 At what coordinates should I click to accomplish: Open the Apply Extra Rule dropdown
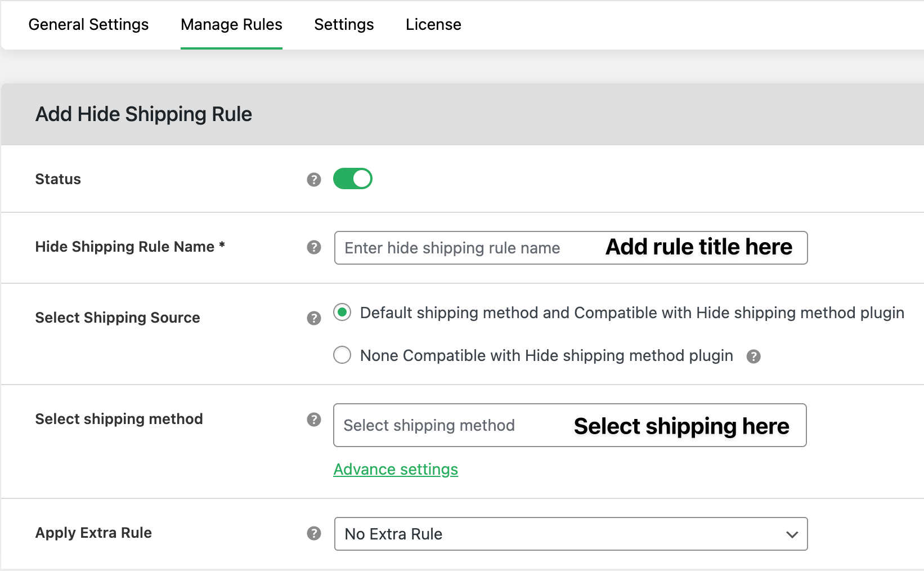point(570,534)
